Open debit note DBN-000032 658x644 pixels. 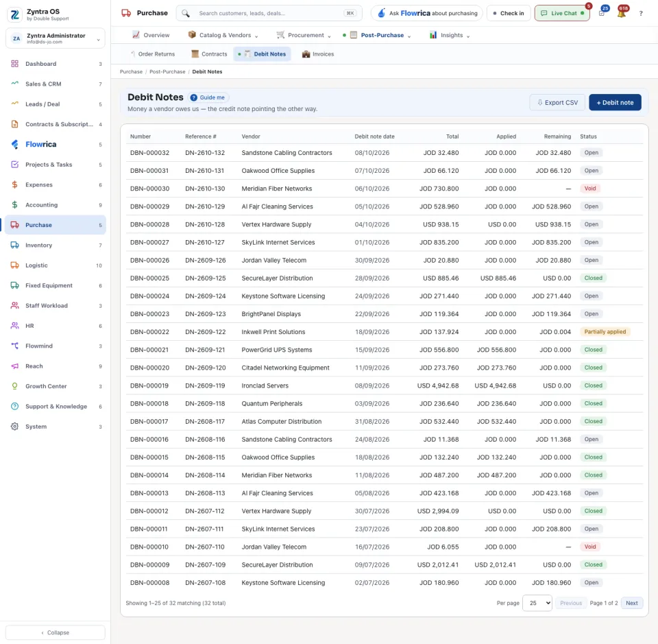(150, 153)
